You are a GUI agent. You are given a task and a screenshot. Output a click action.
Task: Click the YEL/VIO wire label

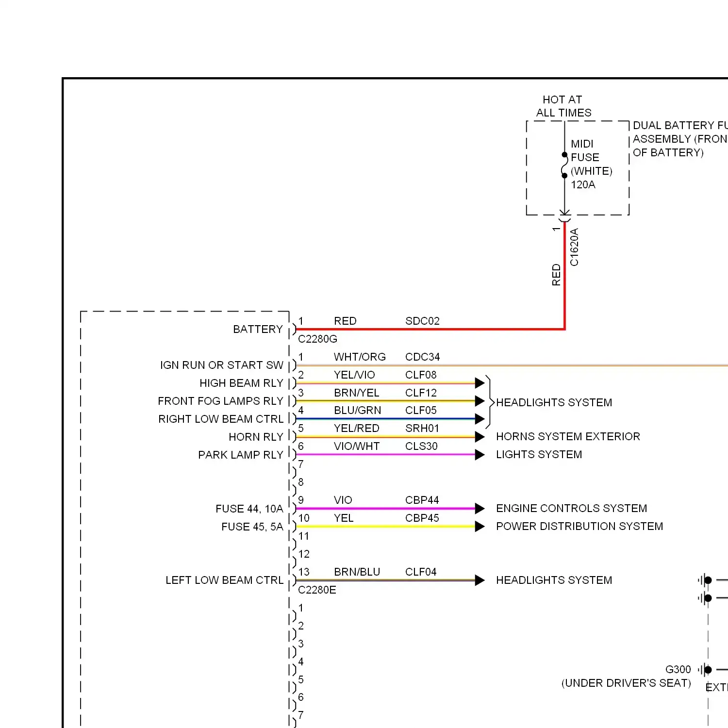coord(354,375)
